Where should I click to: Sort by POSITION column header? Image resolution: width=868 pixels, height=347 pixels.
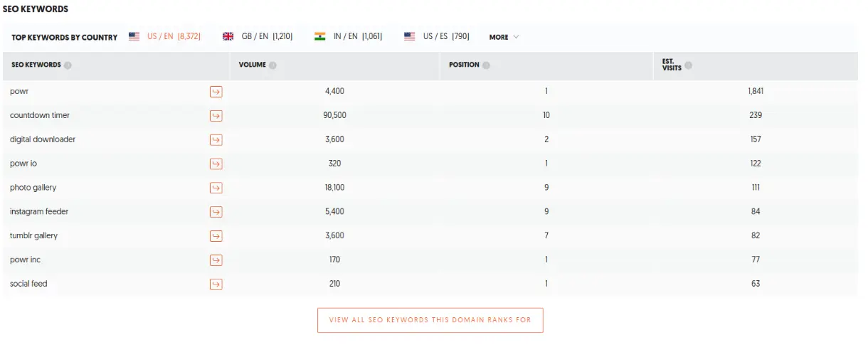point(464,65)
